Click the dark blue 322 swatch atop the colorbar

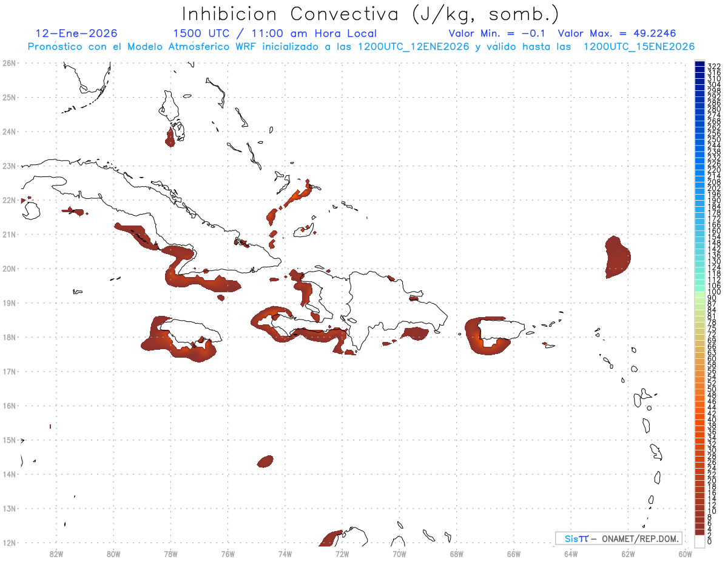tap(699, 64)
